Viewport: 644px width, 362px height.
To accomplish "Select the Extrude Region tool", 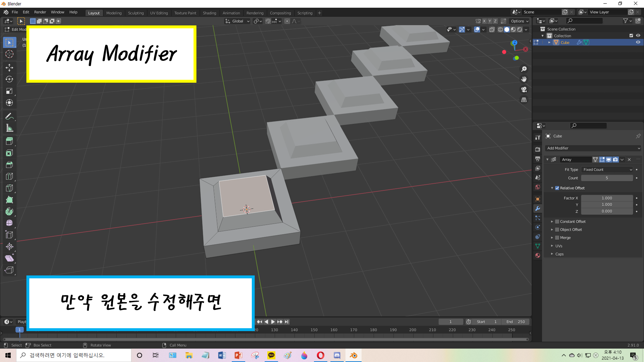I will 9,141.
